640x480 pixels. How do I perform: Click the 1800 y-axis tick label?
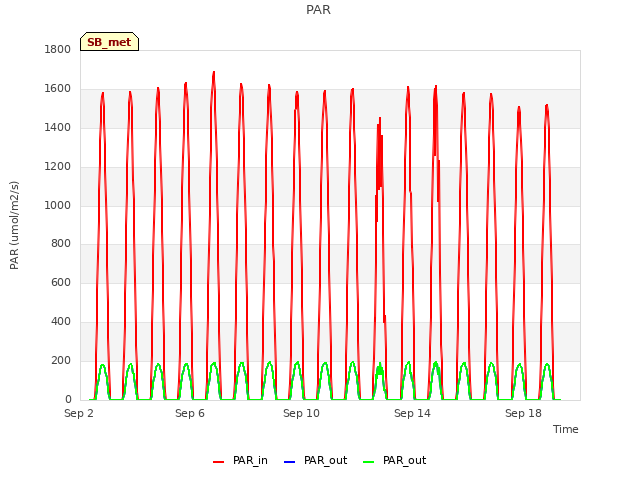coord(58,49)
